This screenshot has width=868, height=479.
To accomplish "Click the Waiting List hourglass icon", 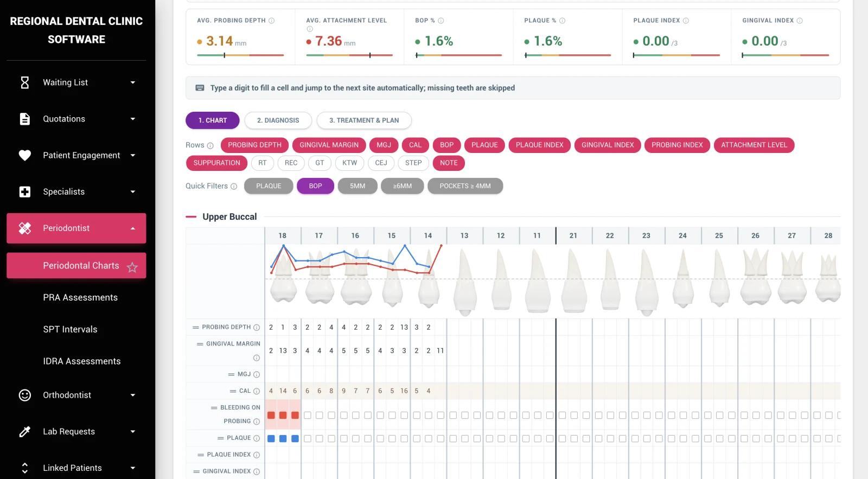I will 25,82.
